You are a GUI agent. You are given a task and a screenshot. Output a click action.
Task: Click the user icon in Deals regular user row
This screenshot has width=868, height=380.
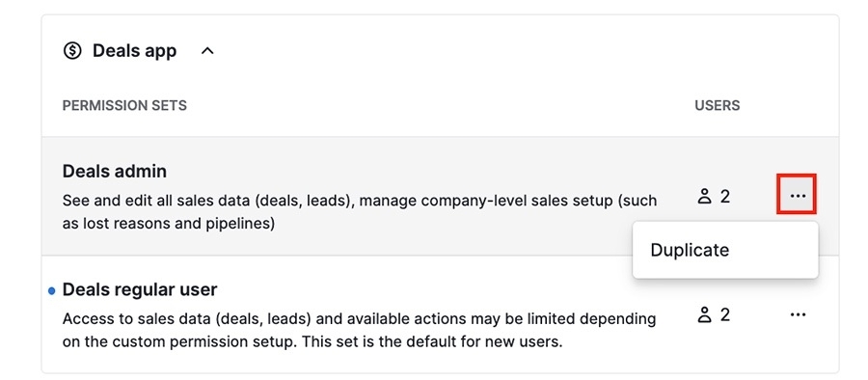coord(704,314)
